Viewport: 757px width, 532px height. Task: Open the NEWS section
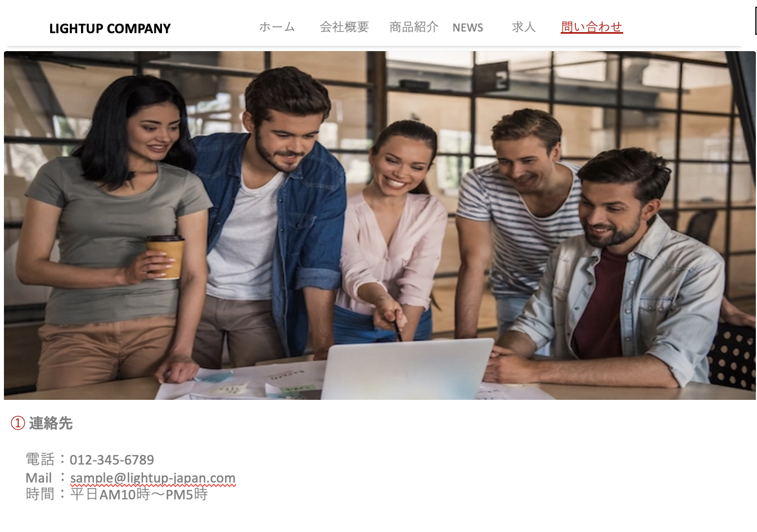pyautogui.click(x=468, y=28)
